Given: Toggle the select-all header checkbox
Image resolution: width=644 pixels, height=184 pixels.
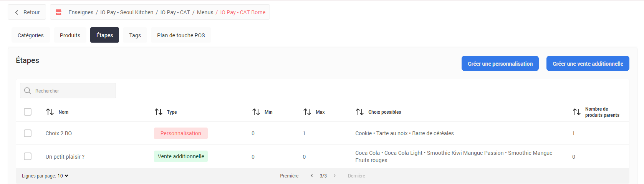Looking at the screenshot, I should tap(28, 112).
